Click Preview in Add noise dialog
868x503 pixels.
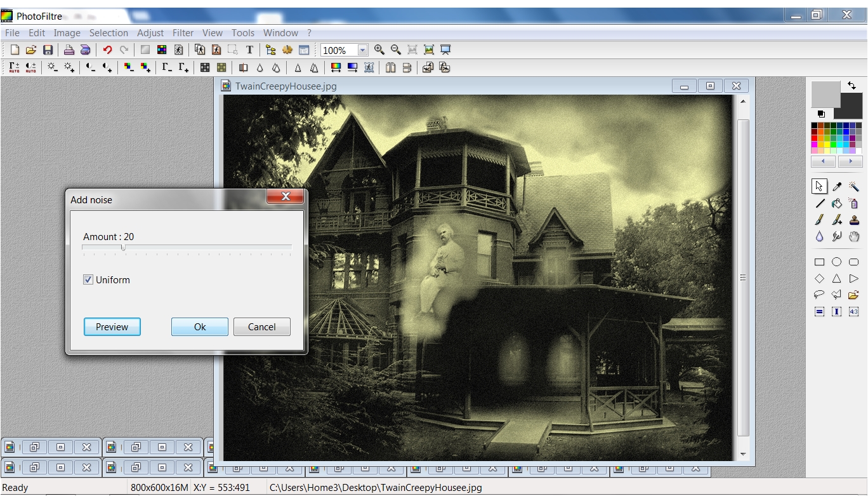pos(112,327)
